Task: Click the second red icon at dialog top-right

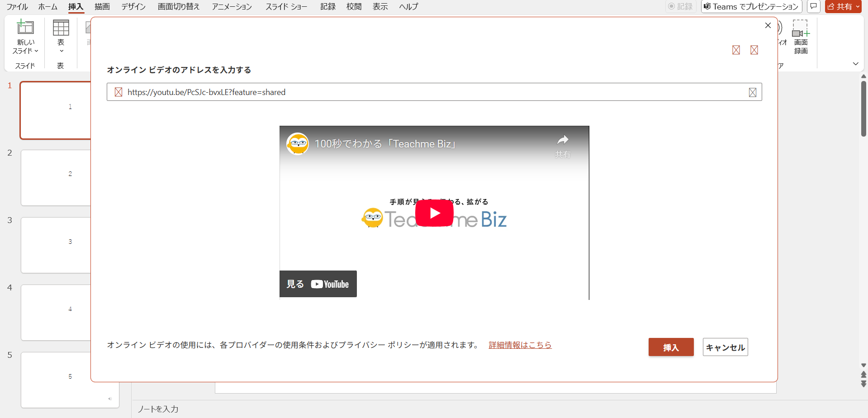Action: (754, 50)
